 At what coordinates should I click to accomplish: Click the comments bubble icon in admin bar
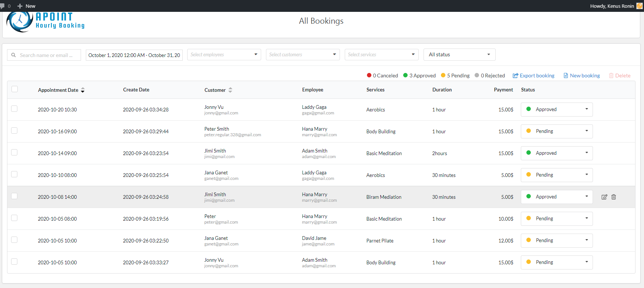[x=3, y=6]
